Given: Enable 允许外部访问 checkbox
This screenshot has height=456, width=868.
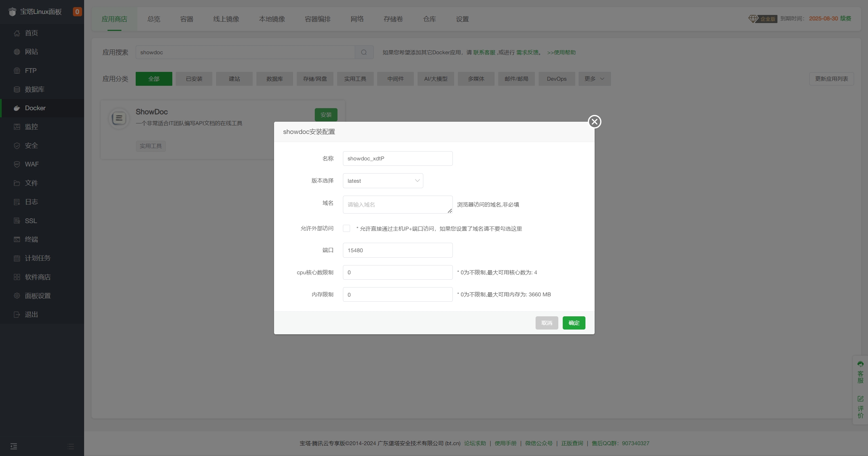Looking at the screenshot, I should (346, 229).
